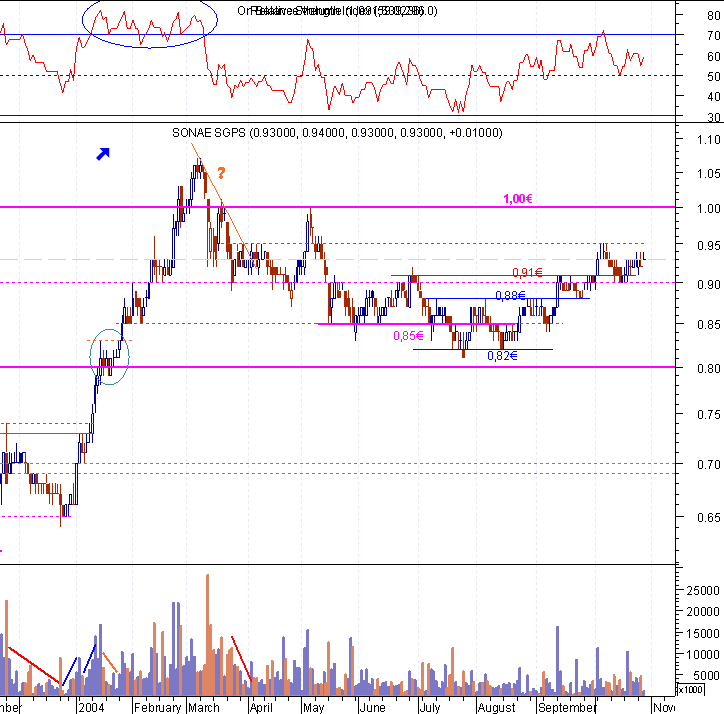724x714 pixels.
Task: Click the 20000 value on volume axis
Action: (x=703, y=612)
